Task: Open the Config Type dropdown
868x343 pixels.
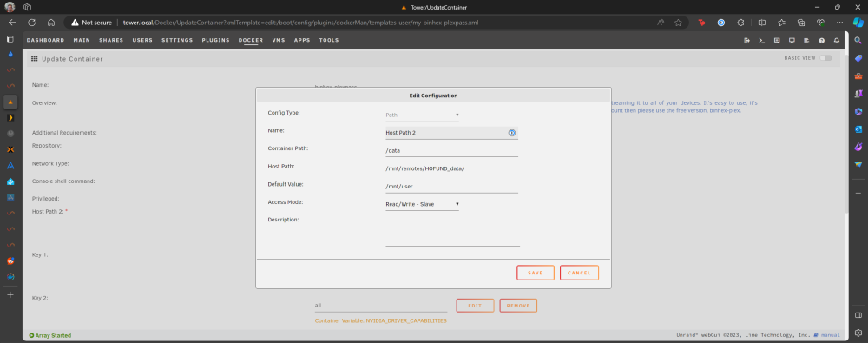Action: coord(423,115)
